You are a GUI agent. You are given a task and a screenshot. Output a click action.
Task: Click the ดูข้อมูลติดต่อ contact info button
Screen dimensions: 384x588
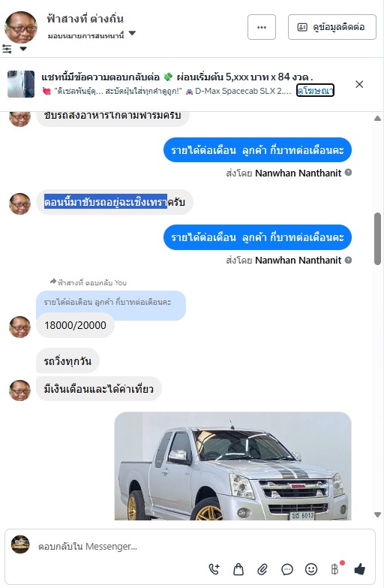[332, 27]
